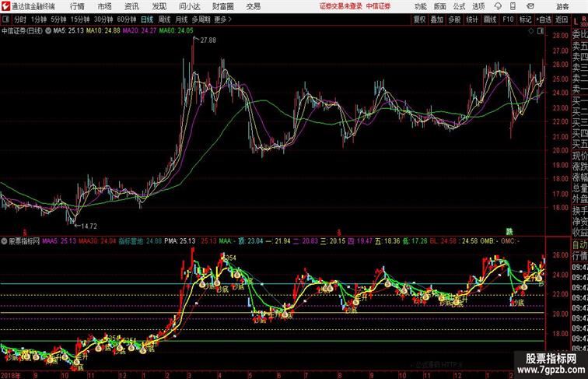Switch to 60分钟 period tab
Viewport: 588px width, 379px height.
click(x=127, y=19)
